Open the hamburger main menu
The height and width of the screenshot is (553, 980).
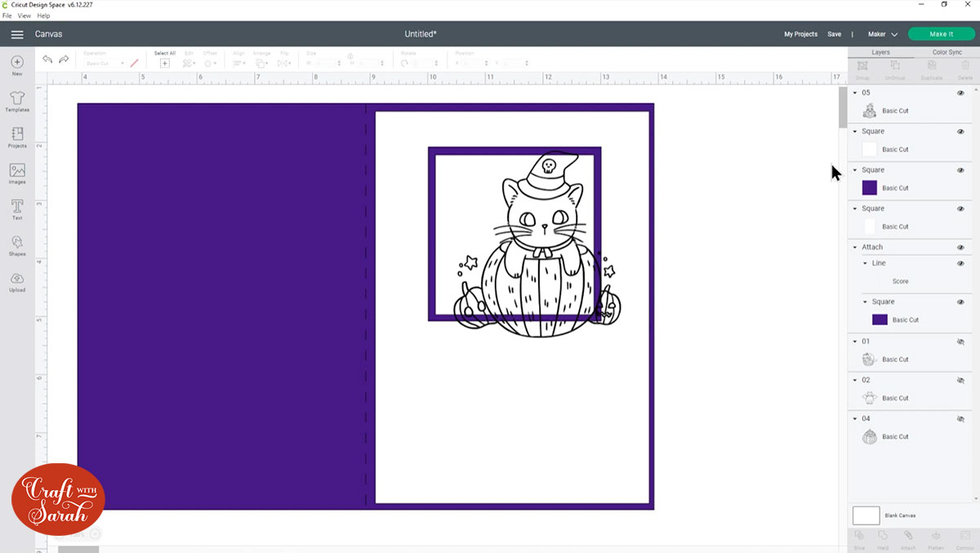click(17, 34)
